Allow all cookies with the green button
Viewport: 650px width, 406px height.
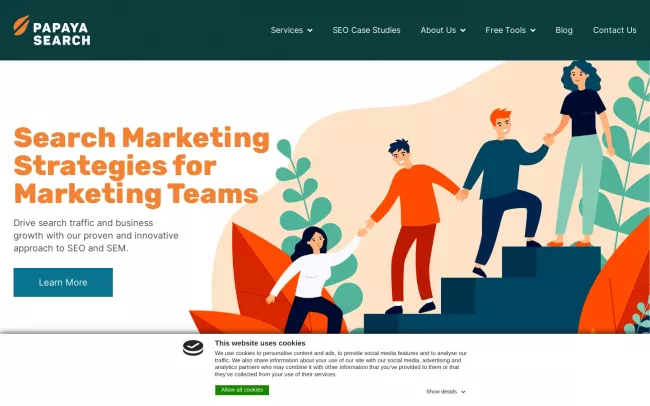point(242,390)
